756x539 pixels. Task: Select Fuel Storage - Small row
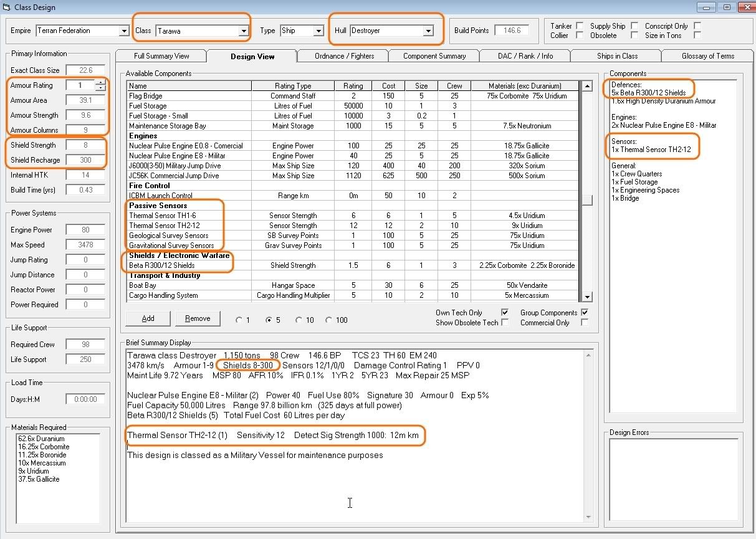(x=353, y=116)
